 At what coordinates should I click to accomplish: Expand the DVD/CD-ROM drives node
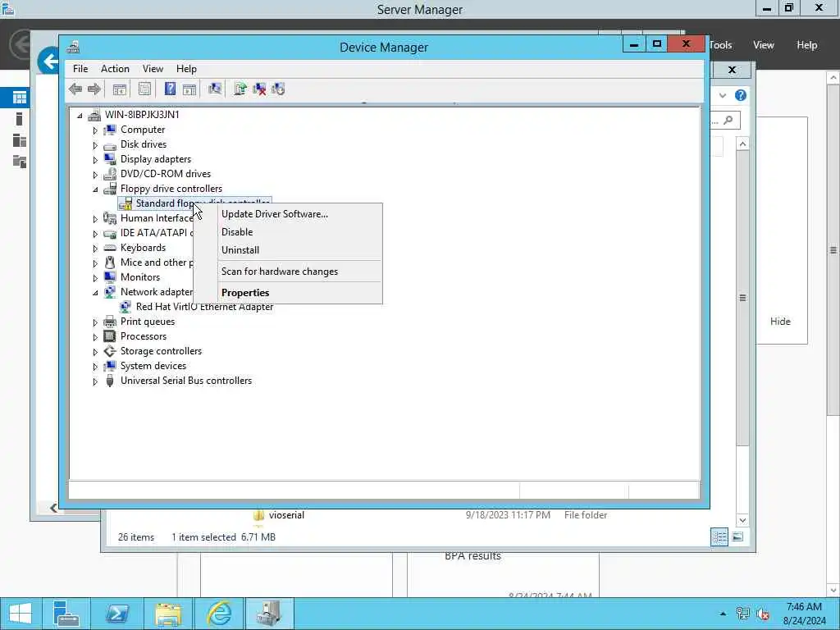pyautogui.click(x=95, y=175)
